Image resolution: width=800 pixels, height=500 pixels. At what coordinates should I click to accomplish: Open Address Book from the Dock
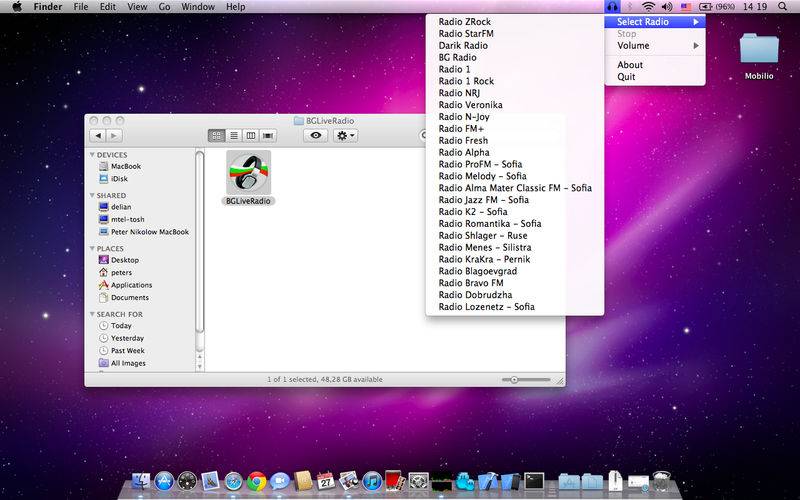pyautogui.click(x=303, y=481)
